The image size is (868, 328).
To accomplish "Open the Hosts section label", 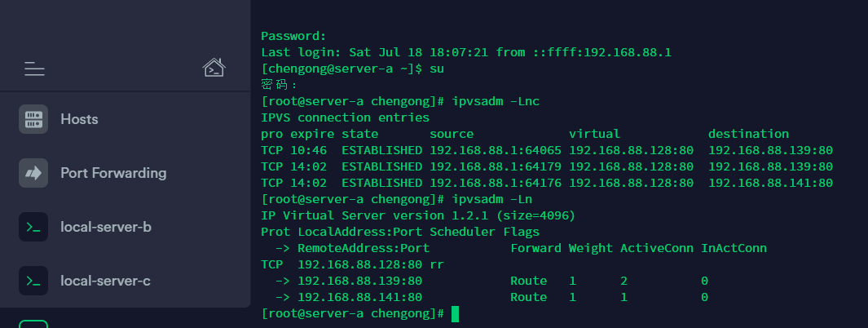I will (x=79, y=119).
